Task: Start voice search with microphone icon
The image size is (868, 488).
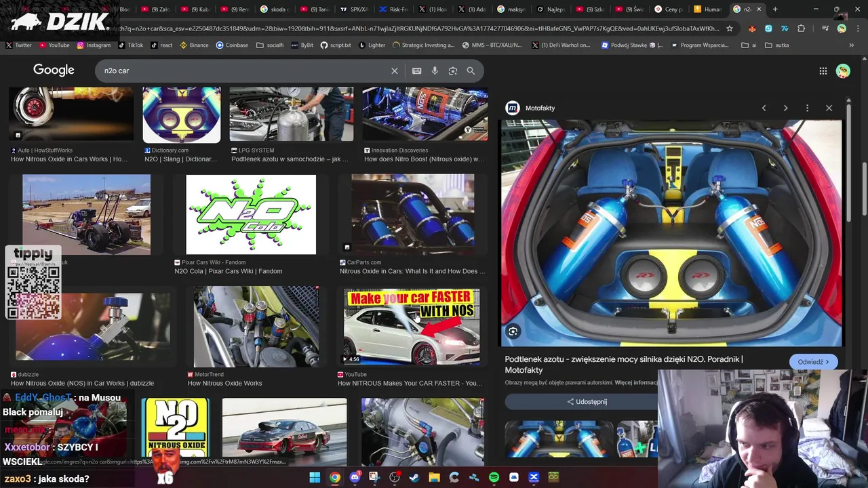Action: 435,70
